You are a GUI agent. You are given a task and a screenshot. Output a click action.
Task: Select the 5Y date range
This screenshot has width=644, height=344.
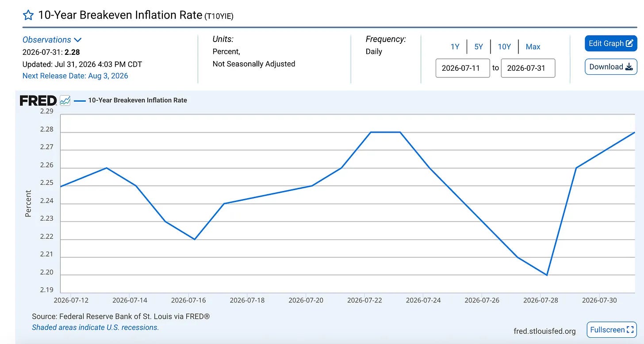tap(479, 46)
